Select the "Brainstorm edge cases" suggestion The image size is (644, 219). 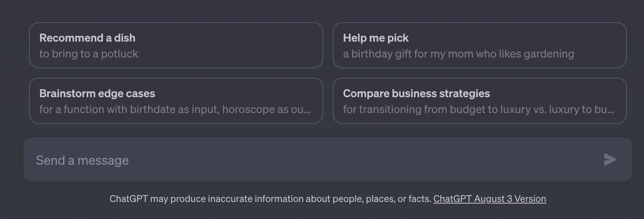pos(176,100)
